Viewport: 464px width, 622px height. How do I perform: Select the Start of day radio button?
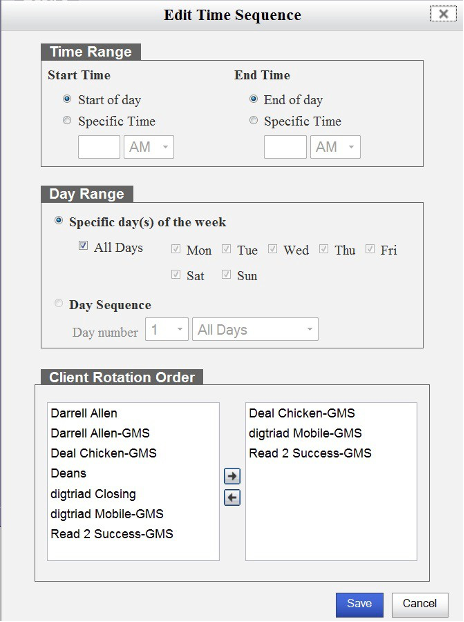pos(67,99)
